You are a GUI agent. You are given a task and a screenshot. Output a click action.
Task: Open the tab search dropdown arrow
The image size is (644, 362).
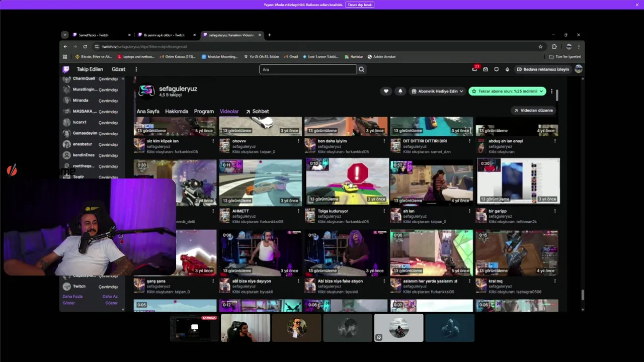tap(65, 35)
